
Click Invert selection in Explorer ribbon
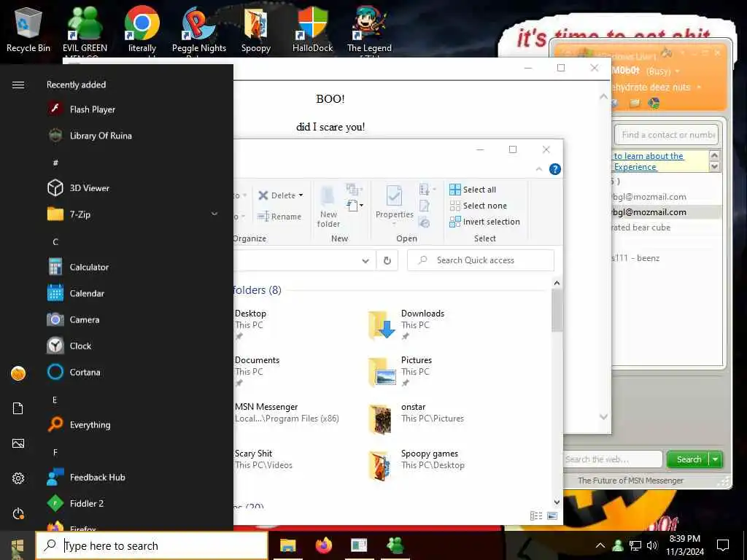click(484, 222)
